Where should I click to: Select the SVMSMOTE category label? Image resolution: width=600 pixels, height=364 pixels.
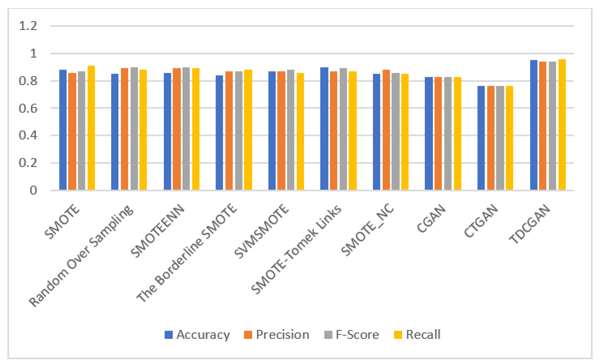[262, 231]
